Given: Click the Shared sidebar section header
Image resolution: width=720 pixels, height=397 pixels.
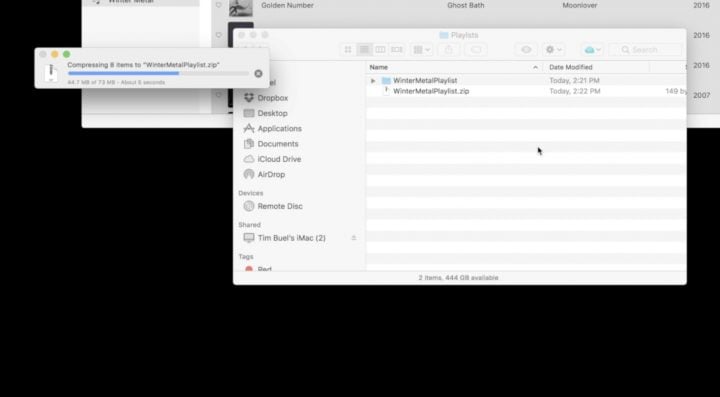Looking at the screenshot, I should (249, 225).
